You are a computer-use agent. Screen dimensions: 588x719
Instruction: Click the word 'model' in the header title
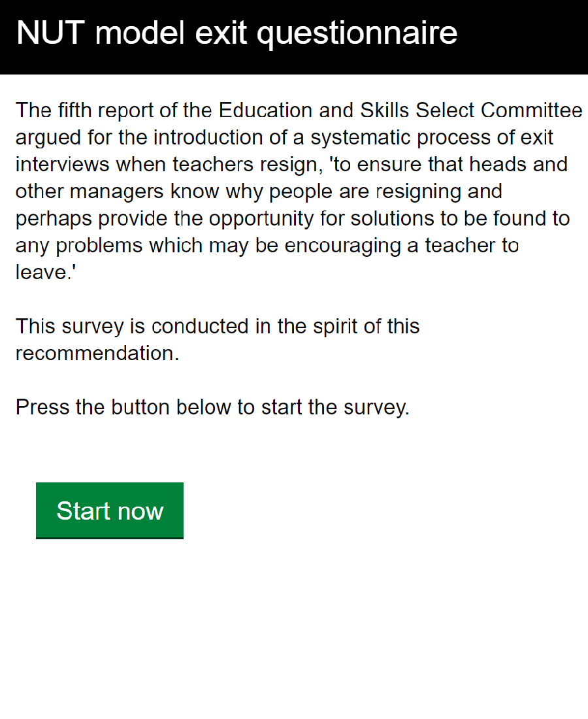pyautogui.click(x=140, y=33)
